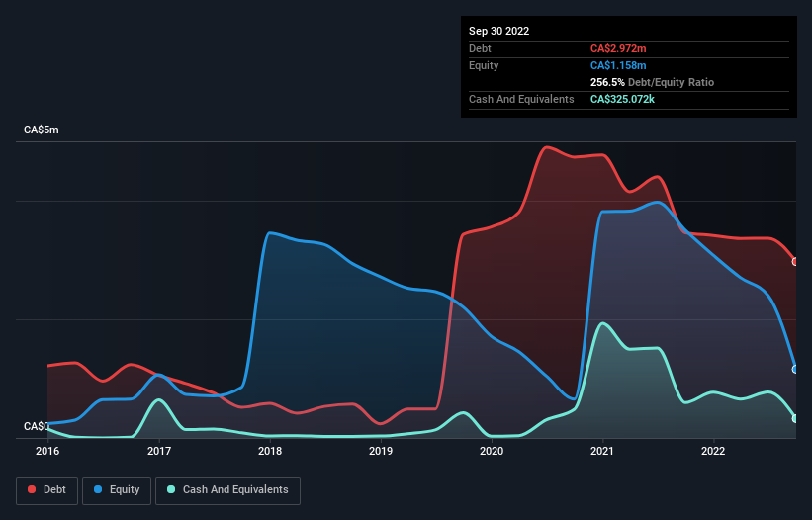Screen dimensions: 812x520
Task: Click the teal Cash endpoint marker
Action: coord(795,418)
